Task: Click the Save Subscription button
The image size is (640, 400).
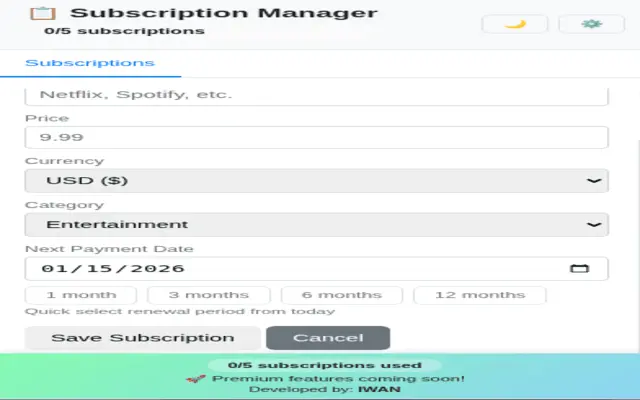Action: pos(142,338)
